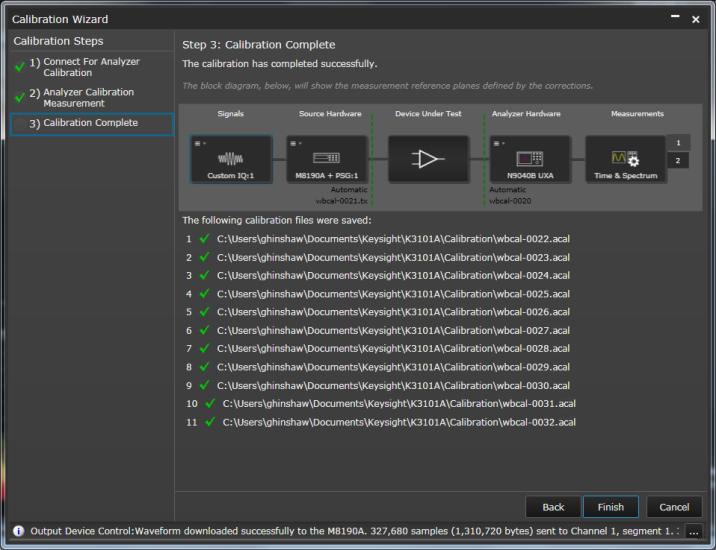The height and width of the screenshot is (550, 716).
Task: Select measurement channel 1 button
Action: pyautogui.click(x=678, y=143)
